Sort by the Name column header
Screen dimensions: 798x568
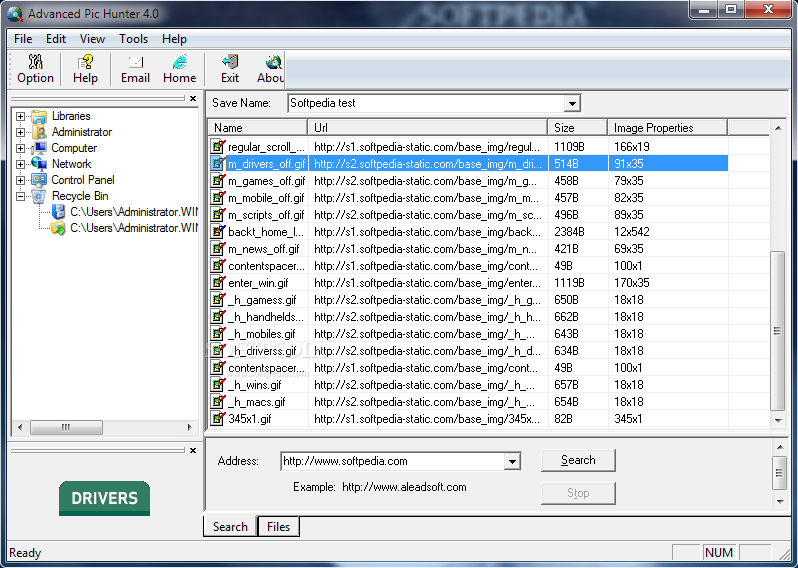pyautogui.click(x=257, y=128)
